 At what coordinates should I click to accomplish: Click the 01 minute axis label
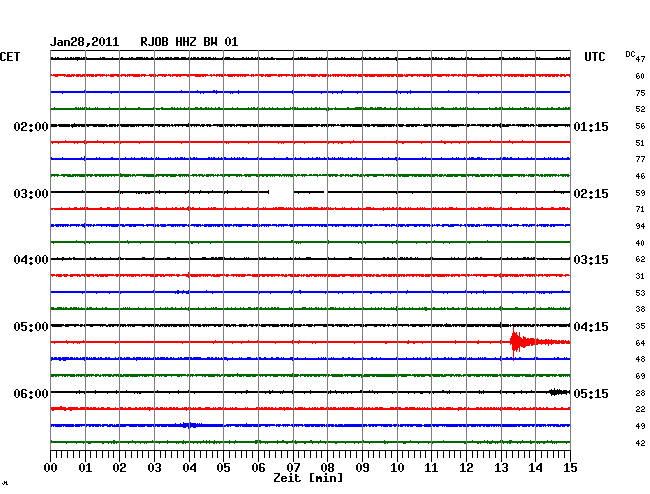click(x=85, y=468)
